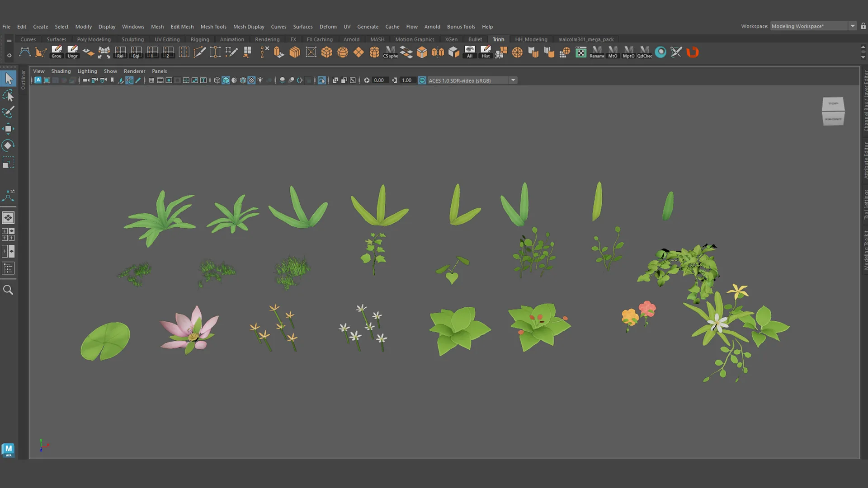Expand the Workspace selector dropdown
Image resolution: width=868 pixels, height=488 pixels.
(x=853, y=26)
